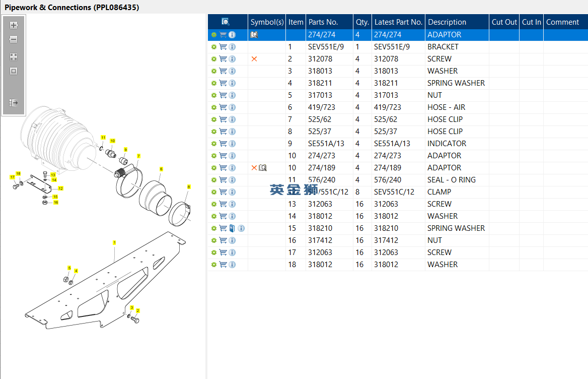
Task: Select callout 8 on the hose clip
Action: pyautogui.click(x=189, y=187)
